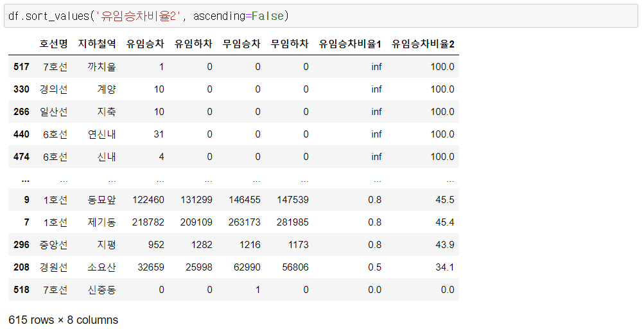The image size is (644, 329).
Task: Select the 유임승차 column header
Action: click(x=145, y=44)
